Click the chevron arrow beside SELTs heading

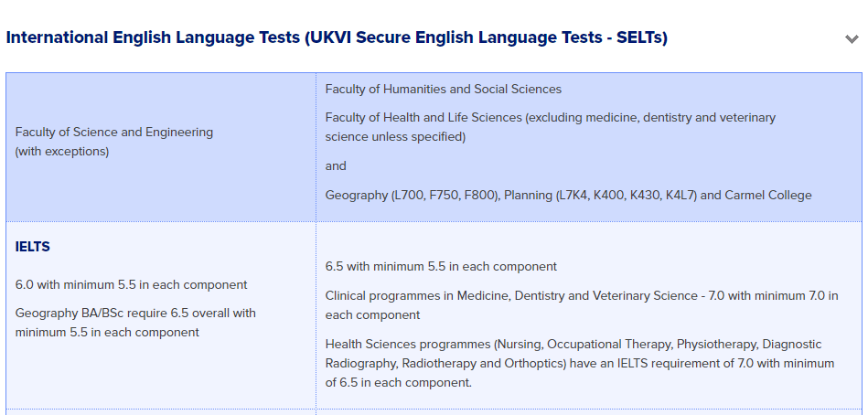(852, 38)
